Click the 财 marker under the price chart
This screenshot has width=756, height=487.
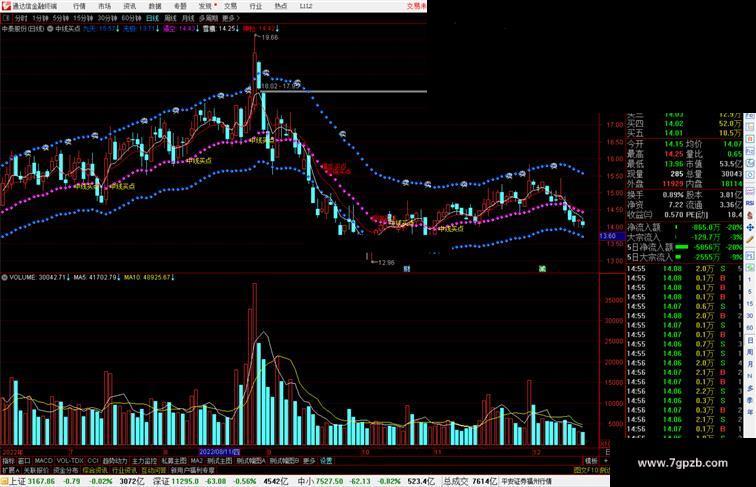406,269
